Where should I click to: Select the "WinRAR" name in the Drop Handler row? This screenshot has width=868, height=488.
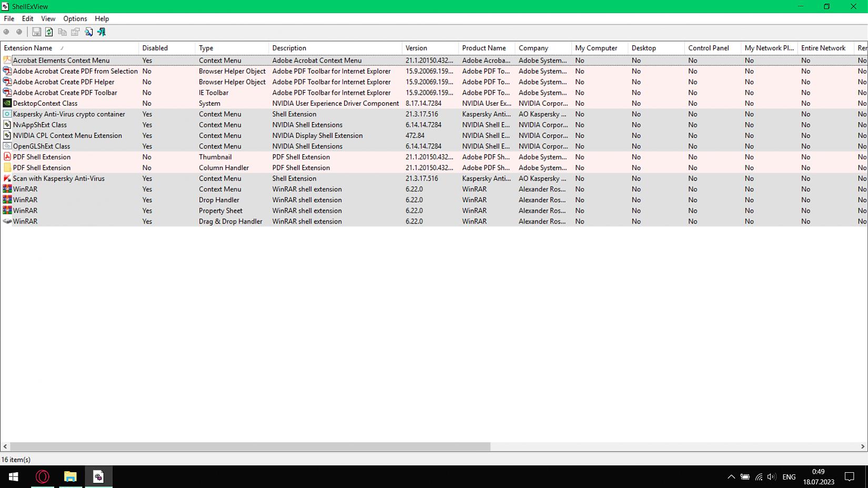click(x=25, y=200)
